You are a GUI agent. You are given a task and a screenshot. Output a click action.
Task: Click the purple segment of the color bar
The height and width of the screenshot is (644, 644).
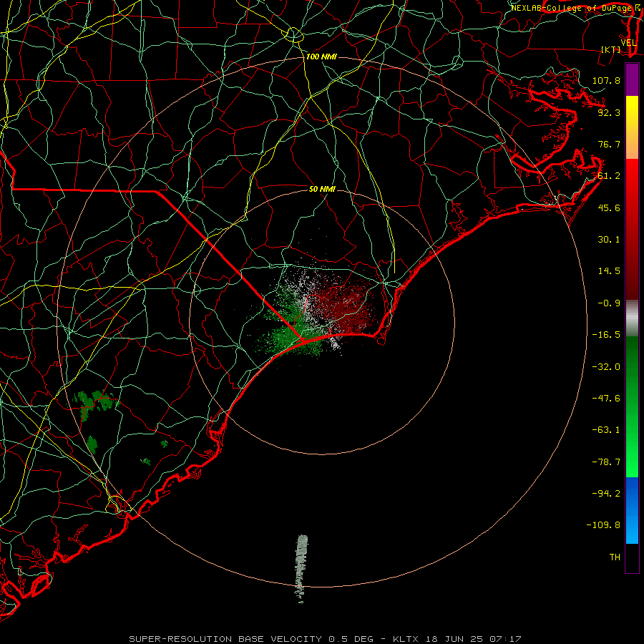point(632,80)
